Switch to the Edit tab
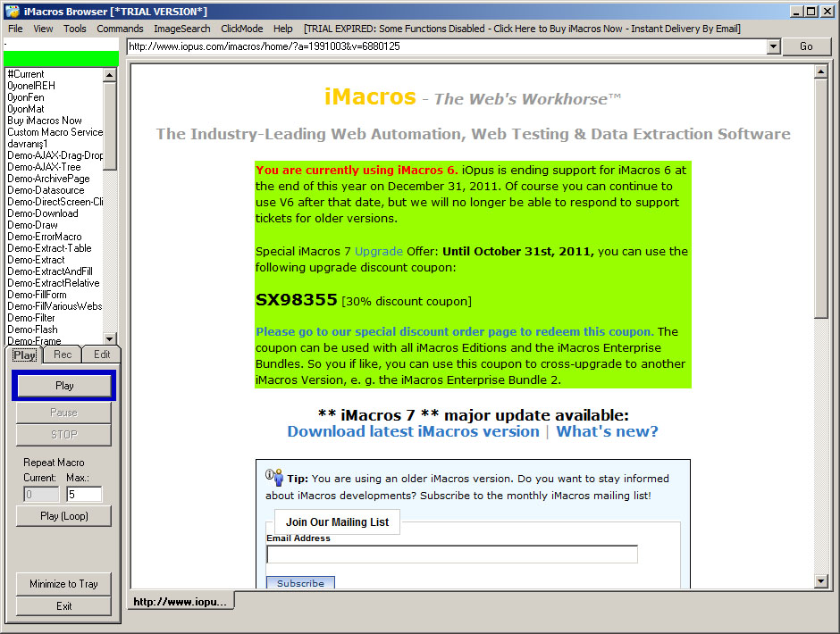Screen dimensions: 840x634 (x=102, y=355)
